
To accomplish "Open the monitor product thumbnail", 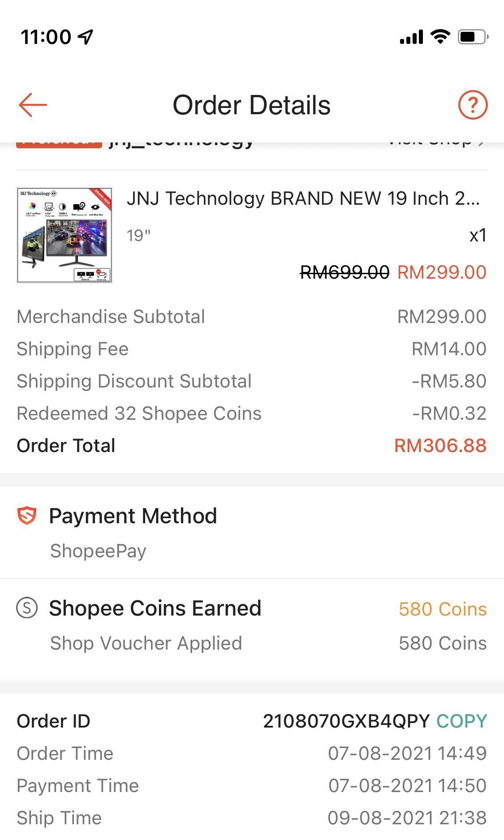I will click(65, 235).
